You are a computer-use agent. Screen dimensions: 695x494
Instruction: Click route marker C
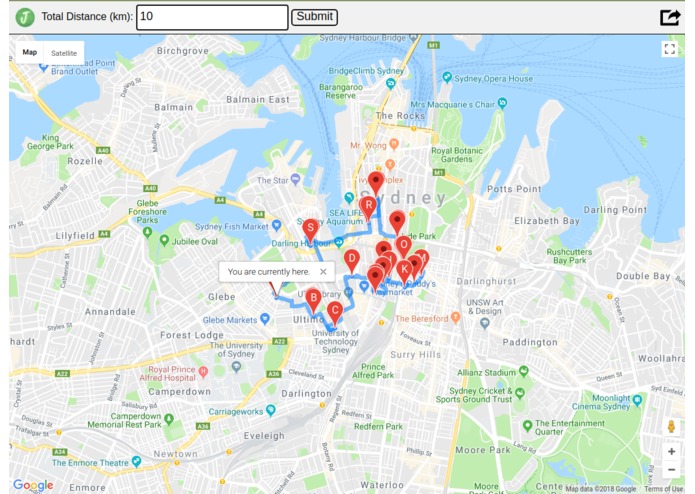tap(335, 313)
